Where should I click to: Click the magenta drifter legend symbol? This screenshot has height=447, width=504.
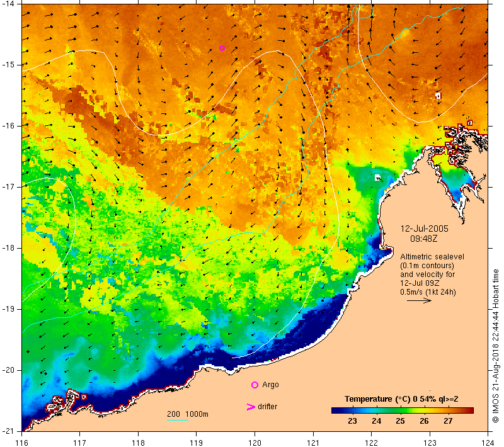click(250, 407)
